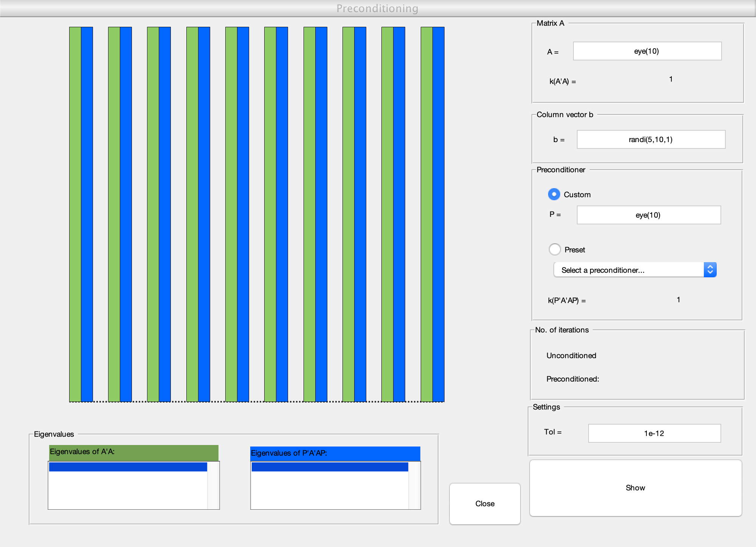Click the Preconditioning window title bar
The height and width of the screenshot is (547, 756).
[x=377, y=8]
